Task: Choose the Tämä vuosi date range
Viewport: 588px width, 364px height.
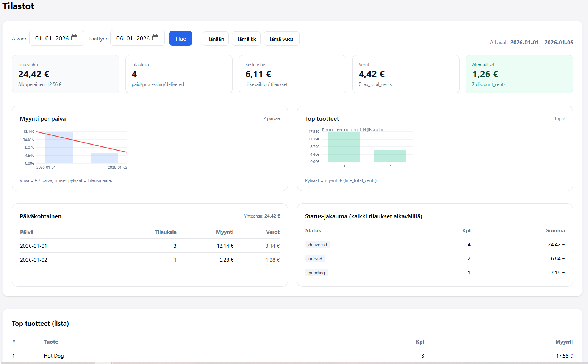Action: 281,39
